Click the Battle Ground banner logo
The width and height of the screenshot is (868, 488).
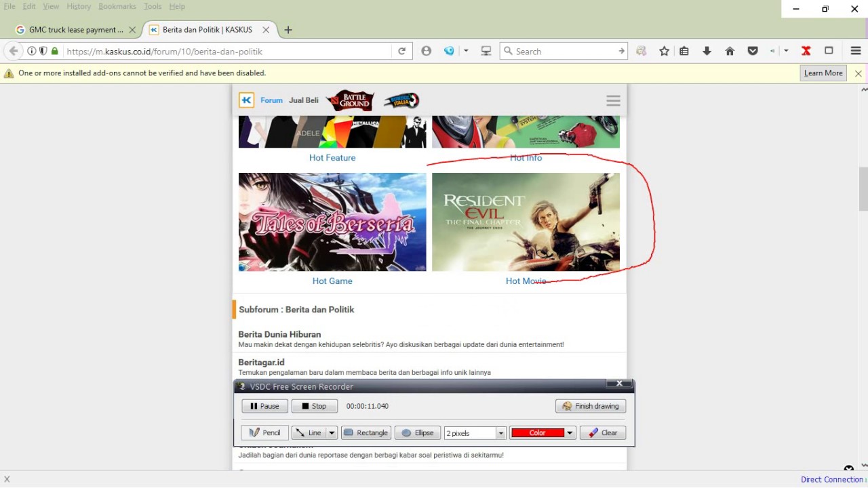pyautogui.click(x=350, y=100)
